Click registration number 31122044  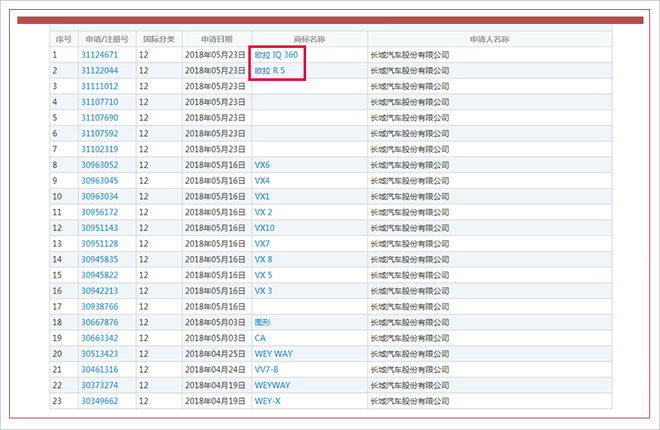100,71
